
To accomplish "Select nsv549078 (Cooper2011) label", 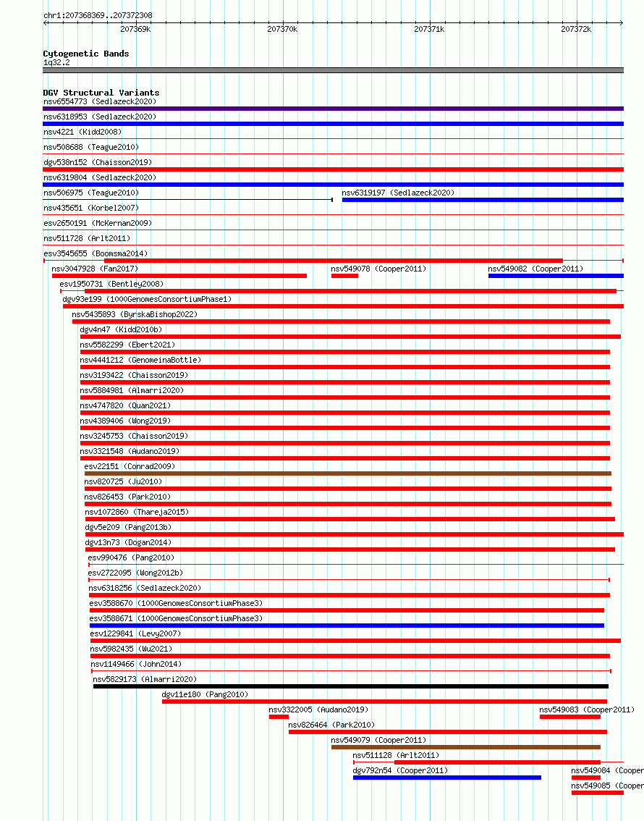I will click(x=378, y=269).
